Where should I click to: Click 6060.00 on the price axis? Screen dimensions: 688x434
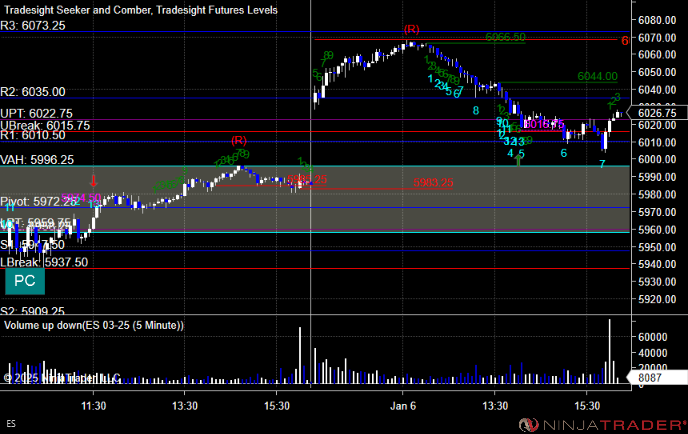pos(657,54)
